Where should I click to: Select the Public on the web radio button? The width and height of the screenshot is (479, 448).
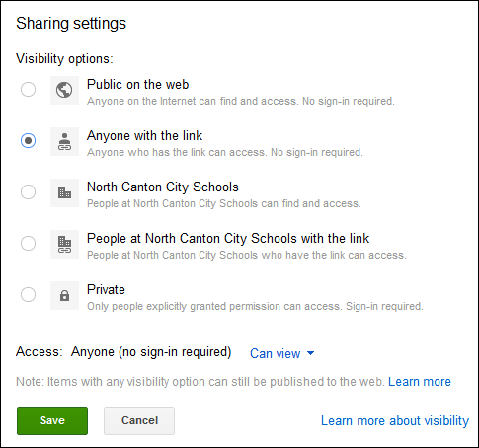[x=28, y=89]
